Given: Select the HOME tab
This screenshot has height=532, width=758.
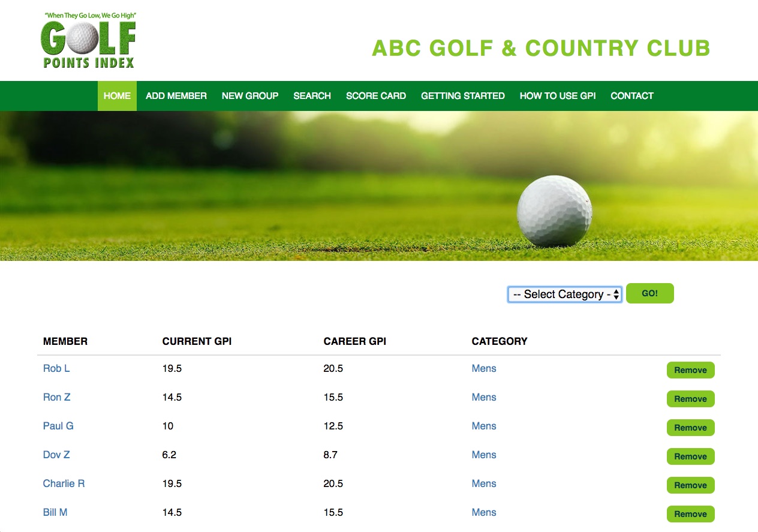Looking at the screenshot, I should tap(117, 95).
